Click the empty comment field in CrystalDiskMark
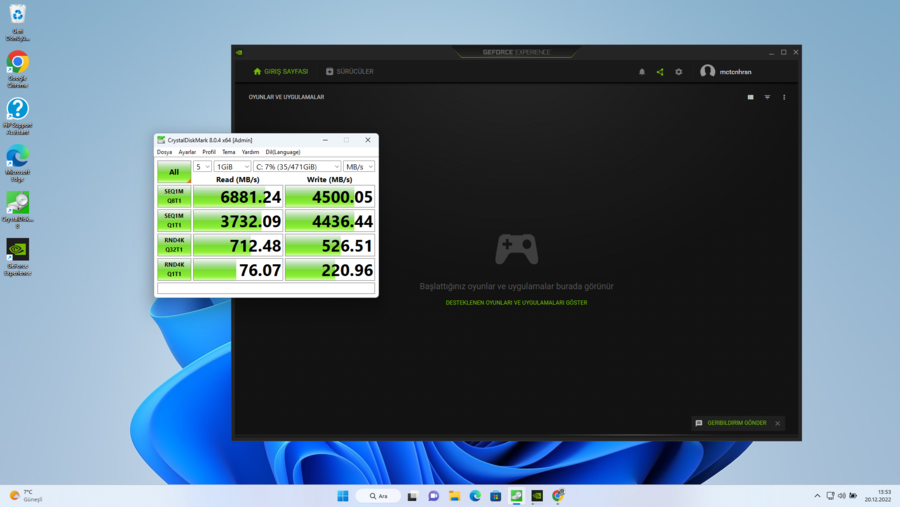The image size is (900, 507). [266, 288]
